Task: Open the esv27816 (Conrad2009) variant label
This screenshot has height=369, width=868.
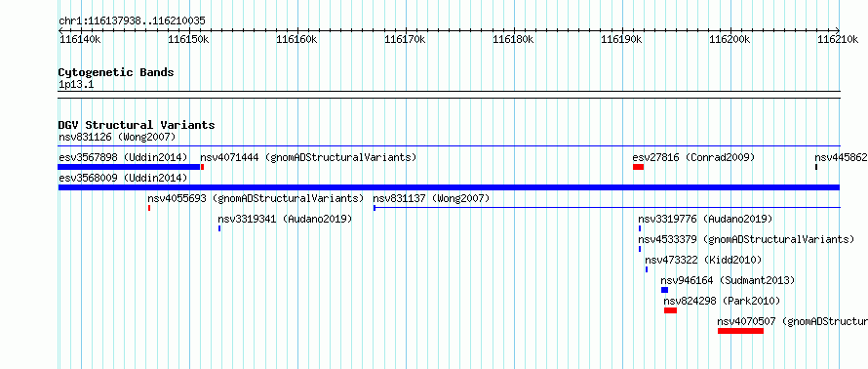Action: [693, 157]
